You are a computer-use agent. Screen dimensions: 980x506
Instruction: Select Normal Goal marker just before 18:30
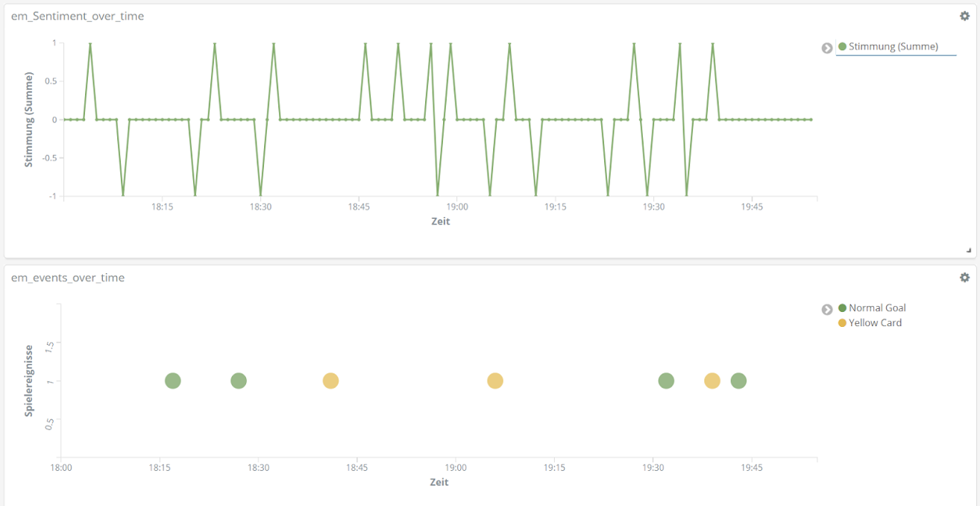239,381
